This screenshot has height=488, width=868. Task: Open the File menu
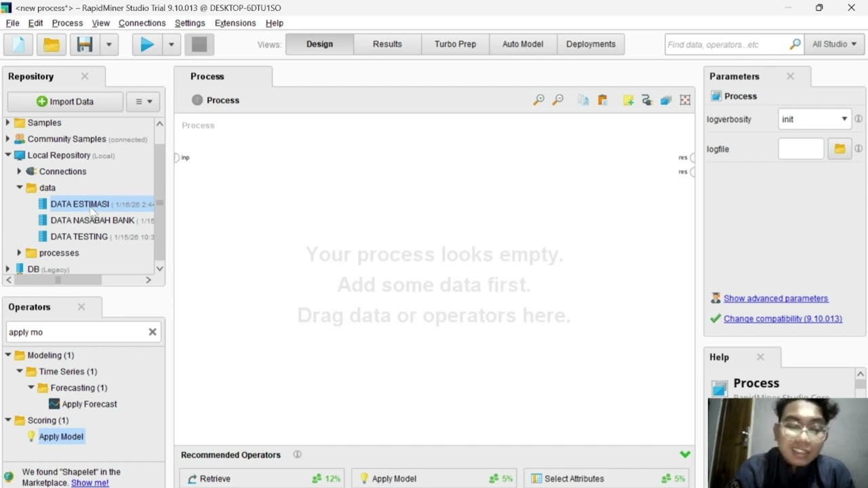pyautogui.click(x=12, y=23)
